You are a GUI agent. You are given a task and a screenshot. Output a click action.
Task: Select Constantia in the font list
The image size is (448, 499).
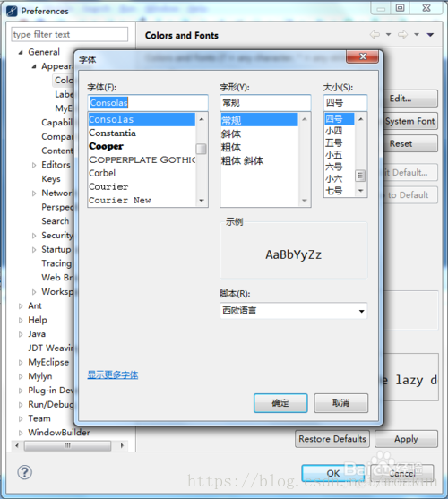pyautogui.click(x=142, y=133)
